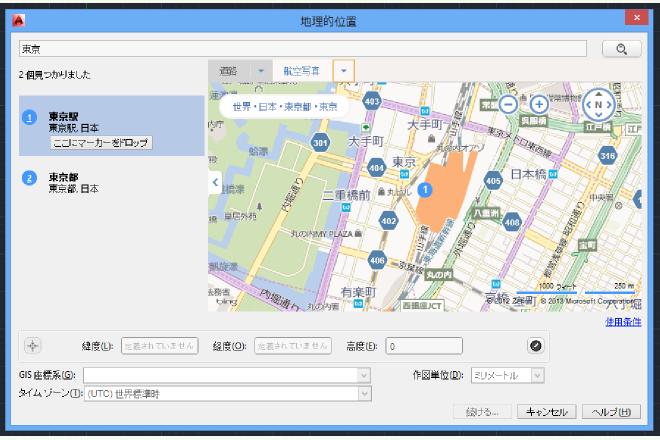
Task: Open the 航空写真 dropdown arrow
Action: click(x=343, y=71)
